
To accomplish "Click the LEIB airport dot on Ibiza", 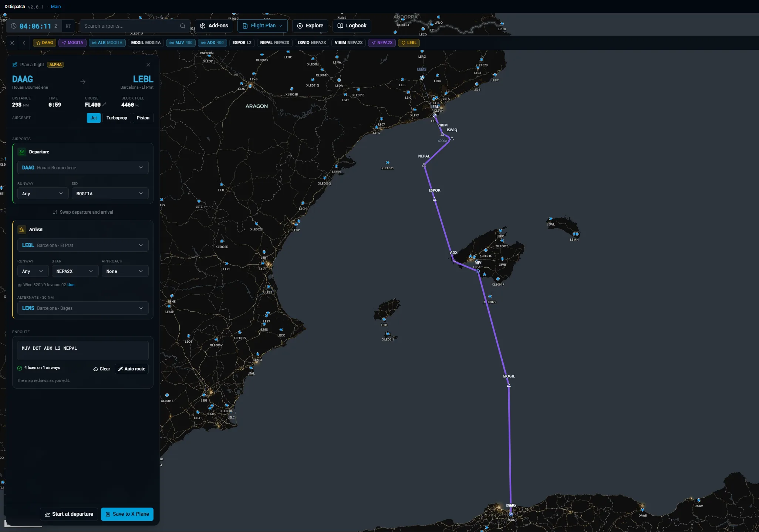I will pyautogui.click(x=384, y=319).
